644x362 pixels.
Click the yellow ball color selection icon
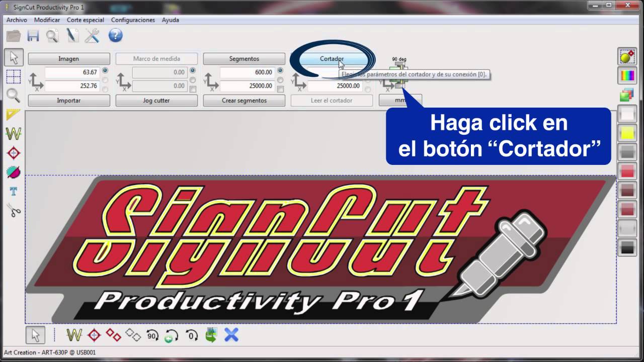tap(627, 57)
